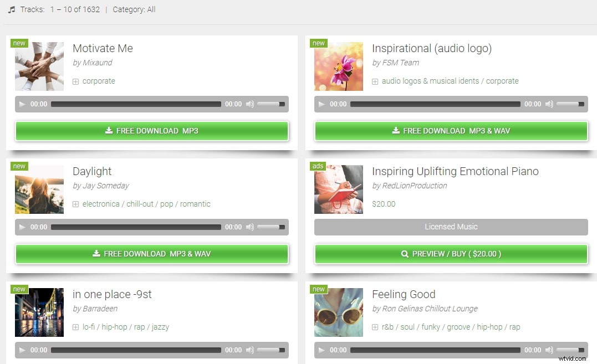Adjust Motivate Me volume slider
Image resolution: width=597 pixels, height=364 pixels.
coord(271,104)
